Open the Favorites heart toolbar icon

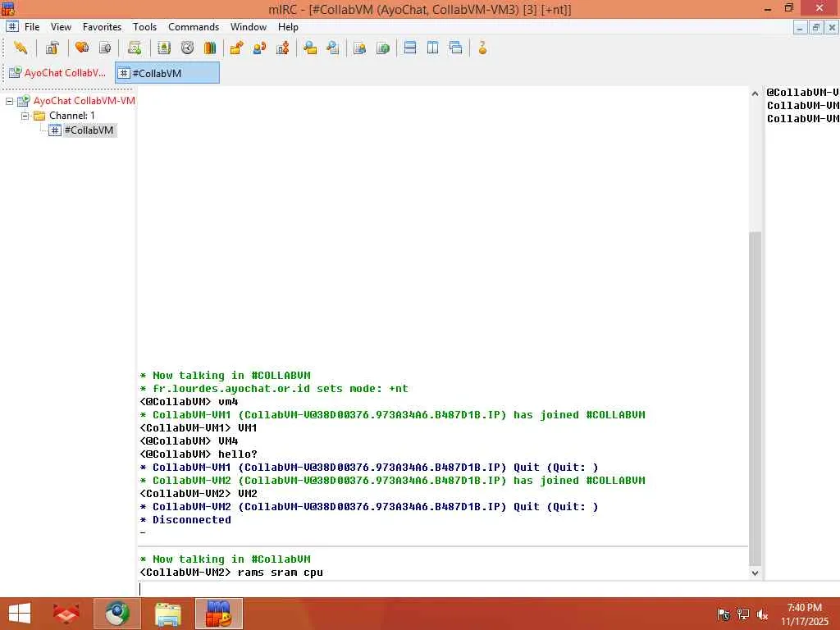click(x=82, y=48)
